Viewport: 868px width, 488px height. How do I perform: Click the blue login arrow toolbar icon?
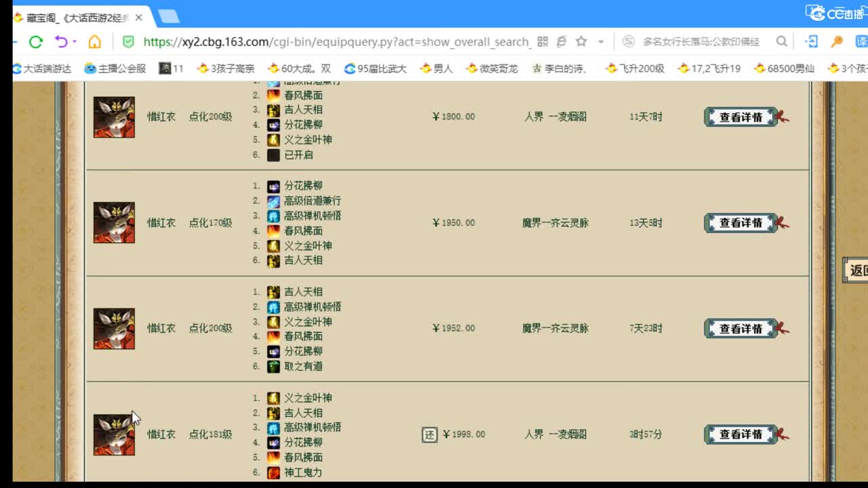click(811, 42)
